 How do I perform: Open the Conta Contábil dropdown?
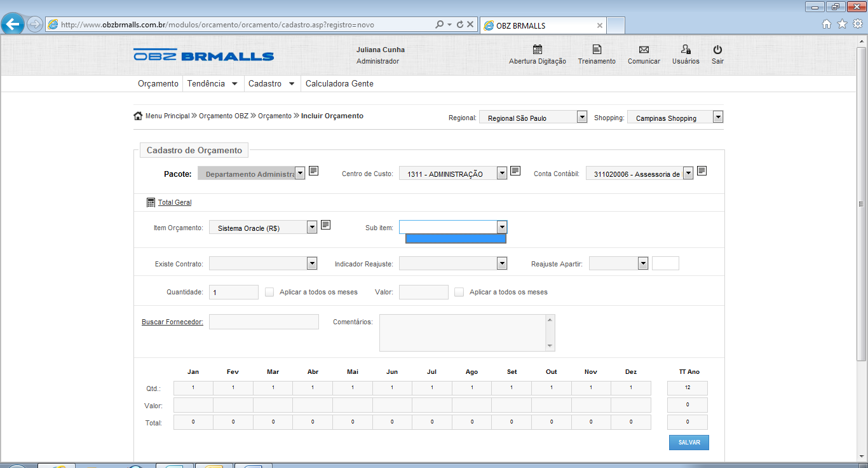click(x=640, y=173)
